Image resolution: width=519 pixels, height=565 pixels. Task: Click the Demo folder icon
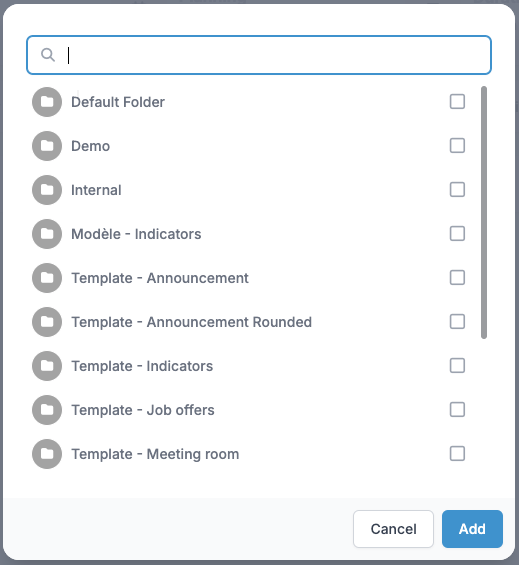[47, 146]
